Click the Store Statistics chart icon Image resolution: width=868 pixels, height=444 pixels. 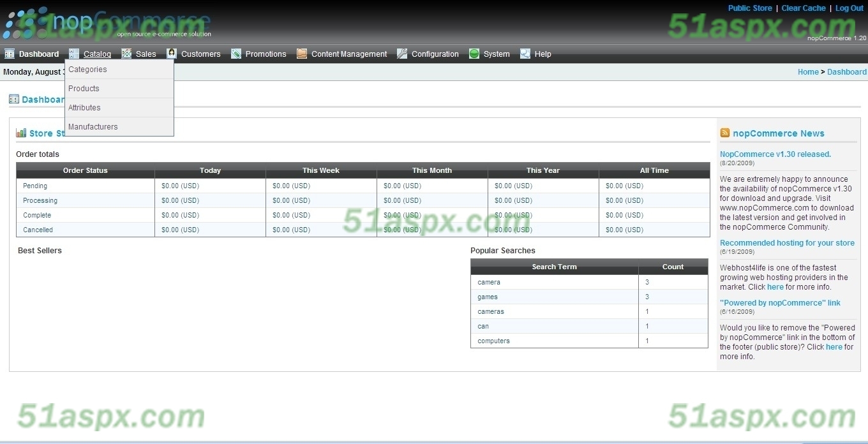point(21,133)
